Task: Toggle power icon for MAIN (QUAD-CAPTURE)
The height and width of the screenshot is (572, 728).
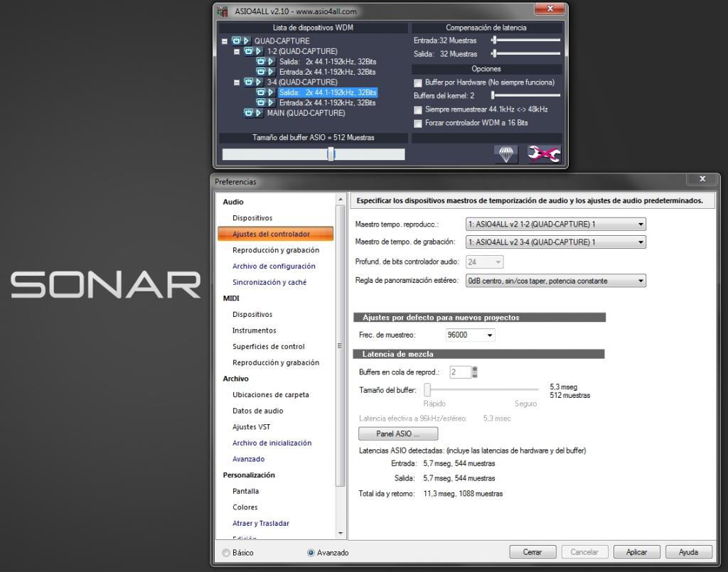Action: pyautogui.click(x=249, y=113)
